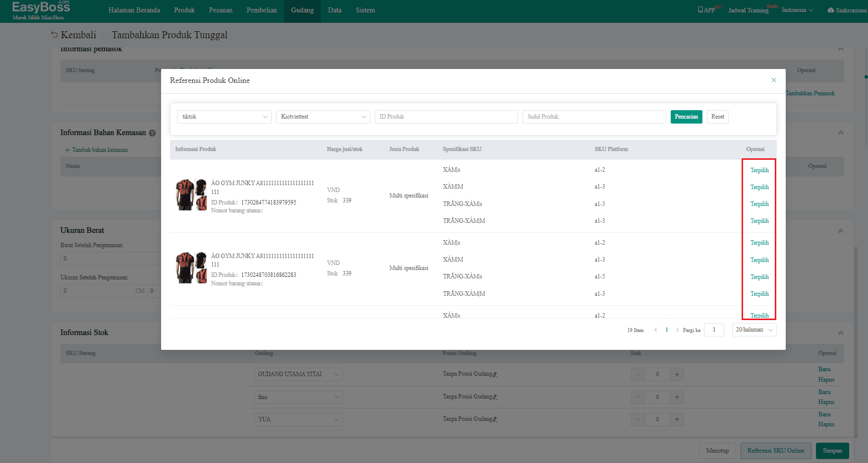
Task: Collapse the Informasi Stok section
Action: pos(841,333)
